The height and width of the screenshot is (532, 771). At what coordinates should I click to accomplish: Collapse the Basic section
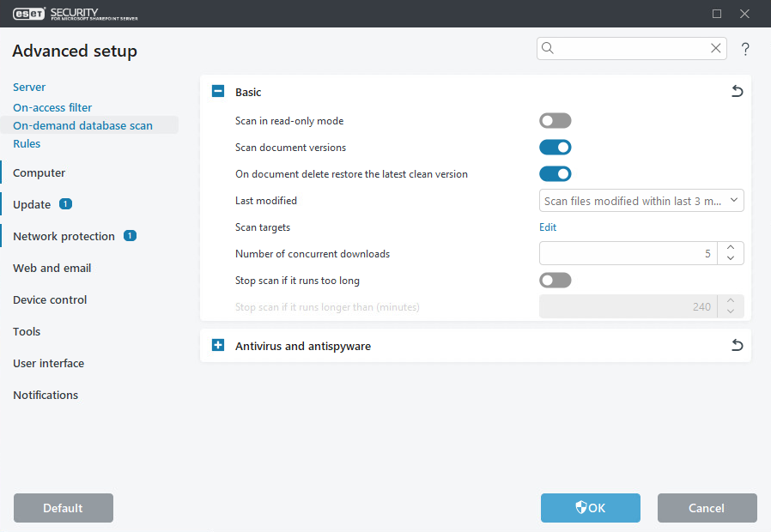coord(217,91)
